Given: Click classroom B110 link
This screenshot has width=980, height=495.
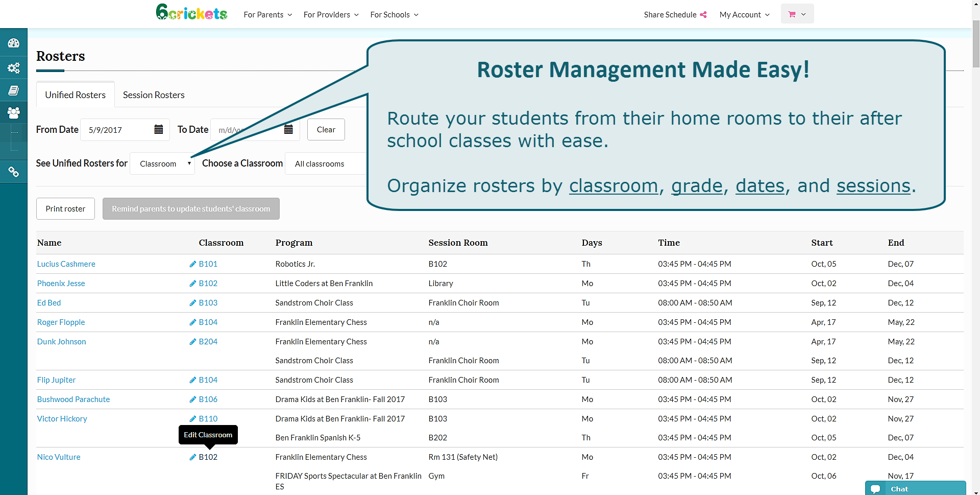Looking at the screenshot, I should click(208, 419).
